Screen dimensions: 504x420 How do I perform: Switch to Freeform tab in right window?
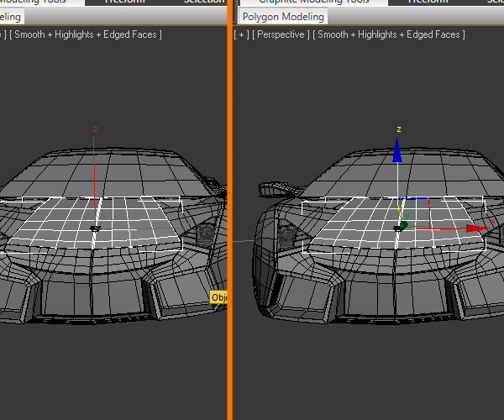[428, 2]
